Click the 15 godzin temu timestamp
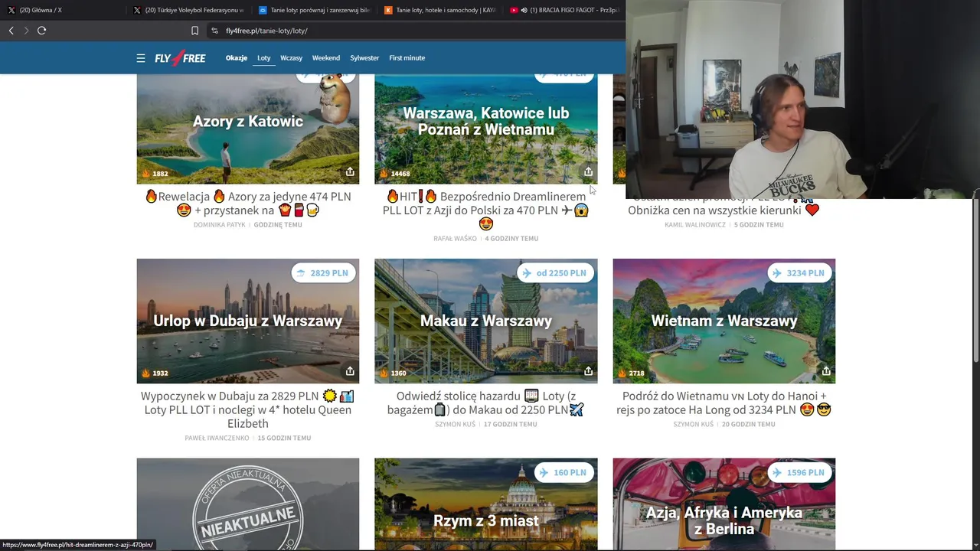980x551 pixels. (284, 439)
